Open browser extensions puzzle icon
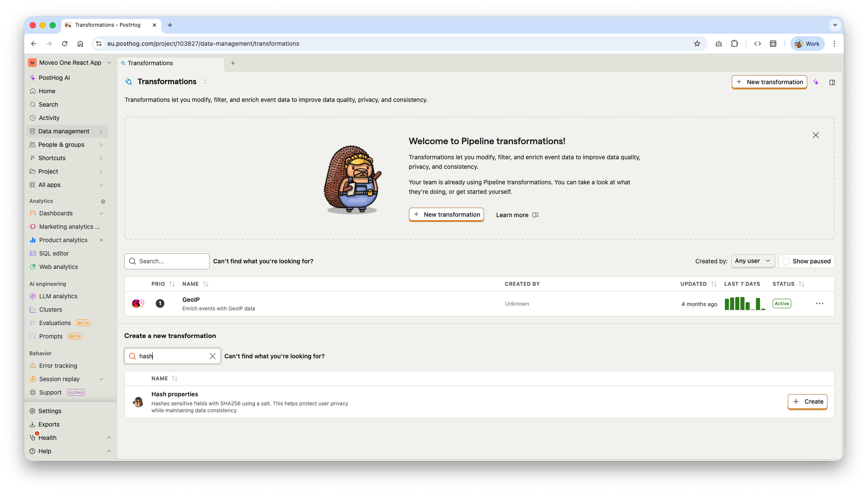This screenshot has width=868, height=493. [734, 44]
